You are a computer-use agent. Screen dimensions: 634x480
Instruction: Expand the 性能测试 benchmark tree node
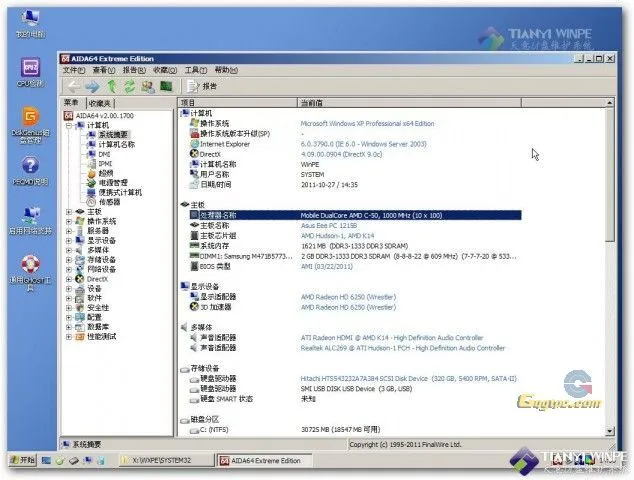tap(69, 336)
